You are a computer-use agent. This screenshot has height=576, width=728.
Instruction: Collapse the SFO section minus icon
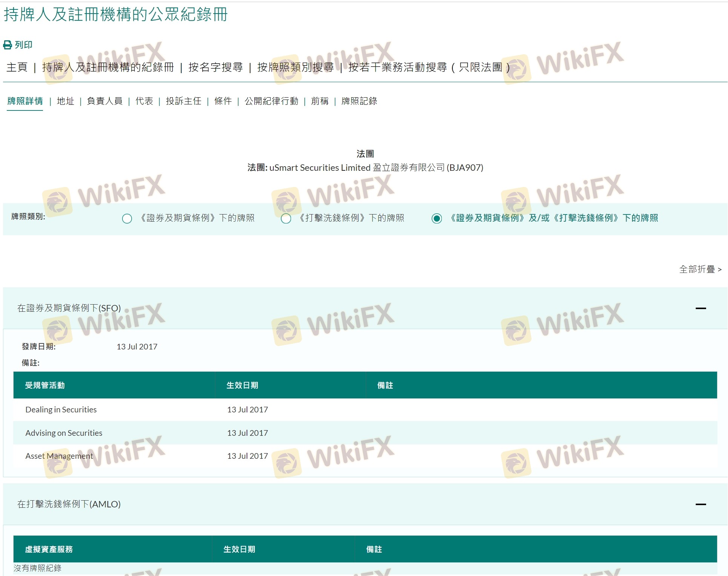click(x=701, y=308)
